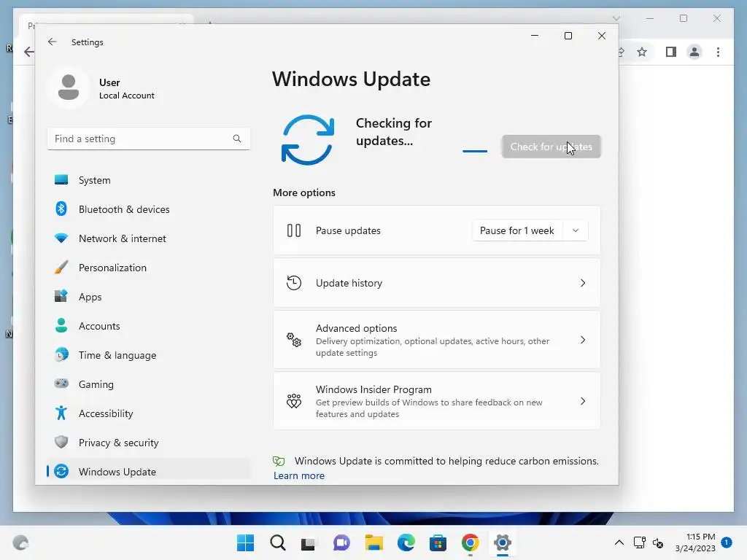Image resolution: width=747 pixels, height=560 pixels.
Task: Click the User Local Account name
Action: pyautogui.click(x=126, y=88)
